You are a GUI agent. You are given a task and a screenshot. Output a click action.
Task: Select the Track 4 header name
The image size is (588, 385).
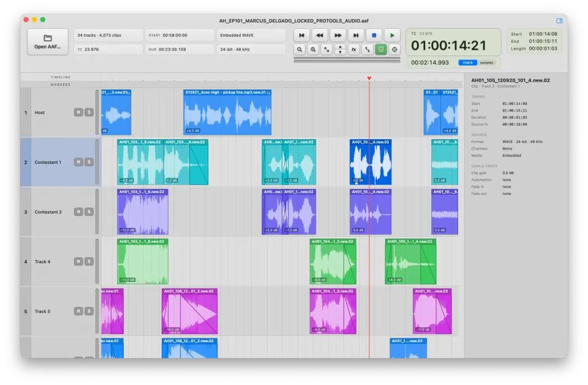point(42,262)
